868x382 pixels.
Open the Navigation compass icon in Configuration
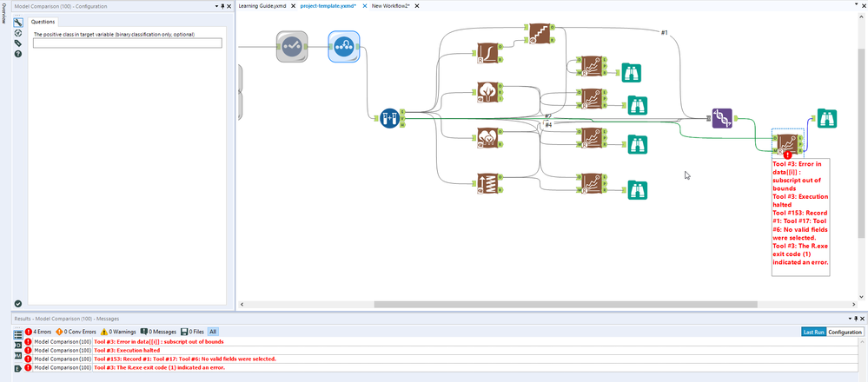17,33
